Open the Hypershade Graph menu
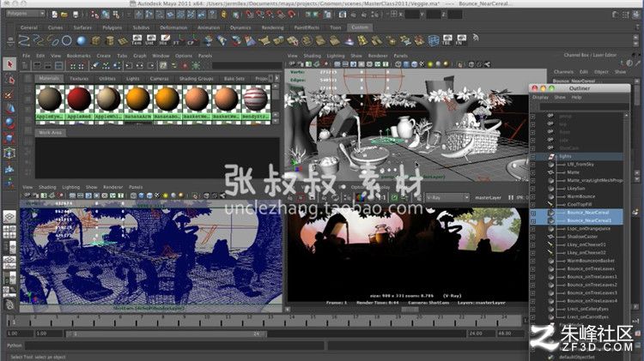Screen dimensions: 644x361 140,56
